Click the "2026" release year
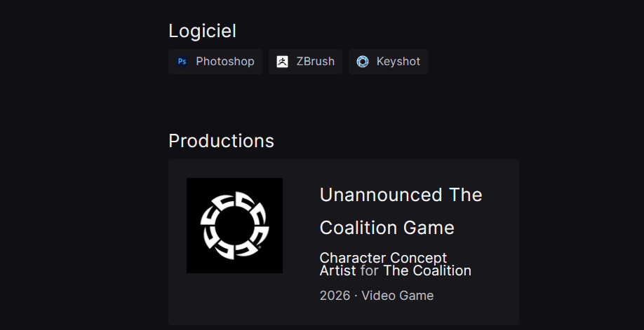644x330 pixels. 335,296
